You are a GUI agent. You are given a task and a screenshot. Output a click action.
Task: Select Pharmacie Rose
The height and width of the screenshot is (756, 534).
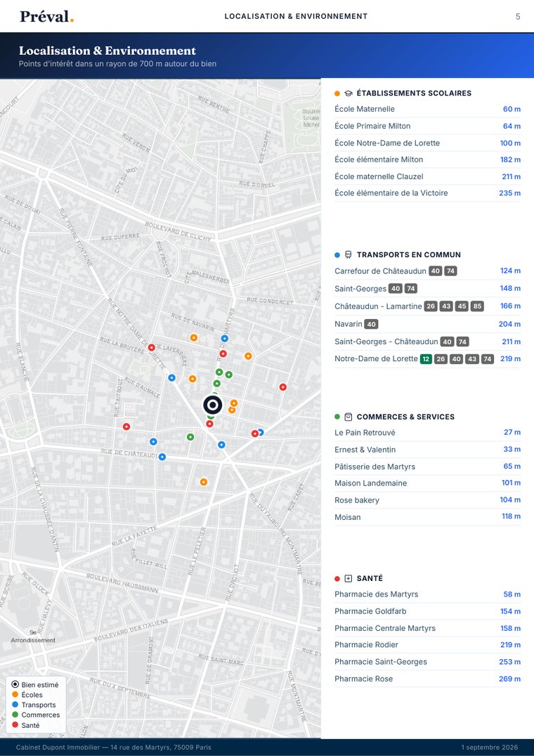pyautogui.click(x=427, y=679)
